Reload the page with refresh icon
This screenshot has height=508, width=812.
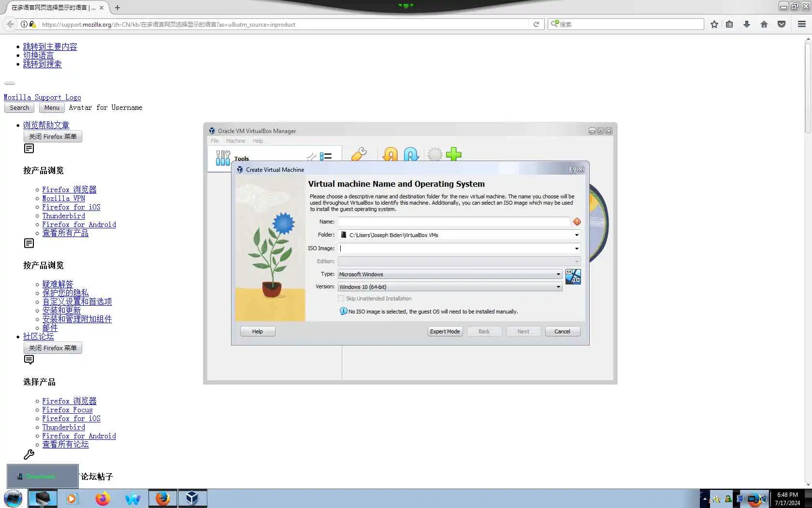(x=536, y=24)
